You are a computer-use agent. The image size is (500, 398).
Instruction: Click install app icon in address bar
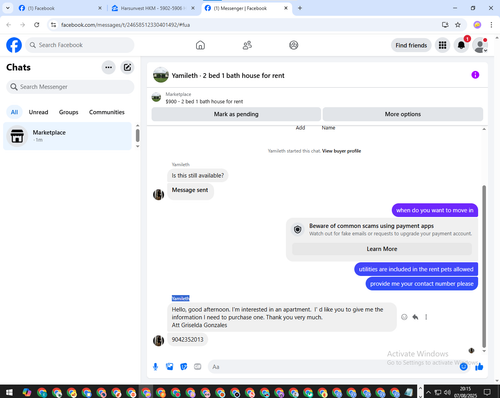click(445, 25)
